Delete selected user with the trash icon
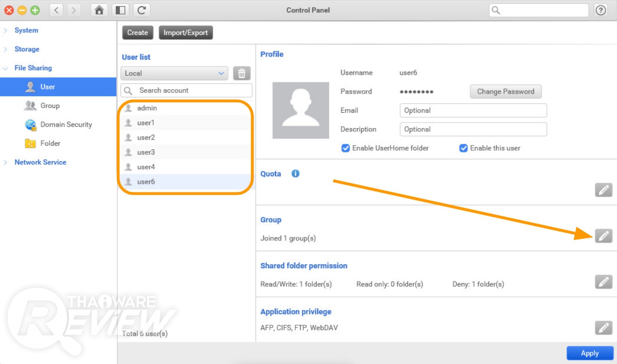 click(x=242, y=73)
